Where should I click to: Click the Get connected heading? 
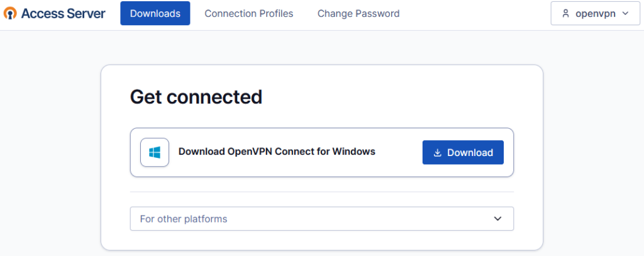point(196,97)
